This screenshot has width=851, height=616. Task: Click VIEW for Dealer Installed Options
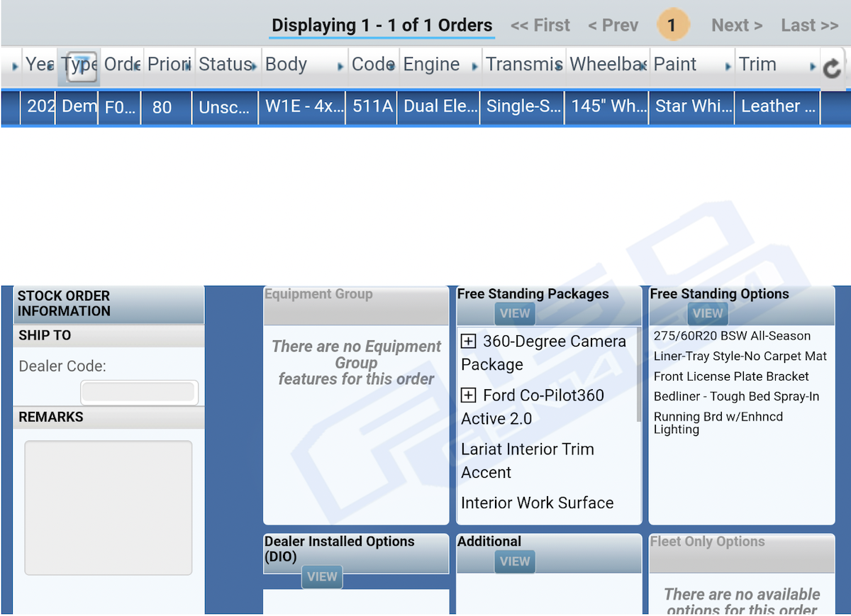[322, 577]
